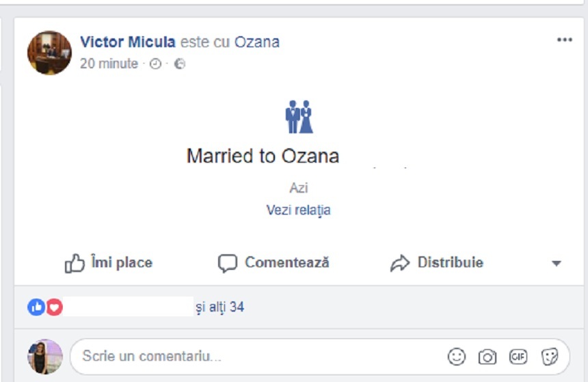Open the poster's profile picture thumbnail

(49, 53)
